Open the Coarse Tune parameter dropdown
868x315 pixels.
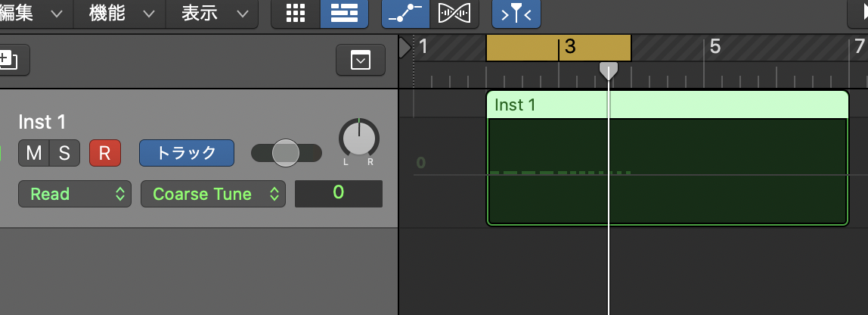(x=212, y=194)
